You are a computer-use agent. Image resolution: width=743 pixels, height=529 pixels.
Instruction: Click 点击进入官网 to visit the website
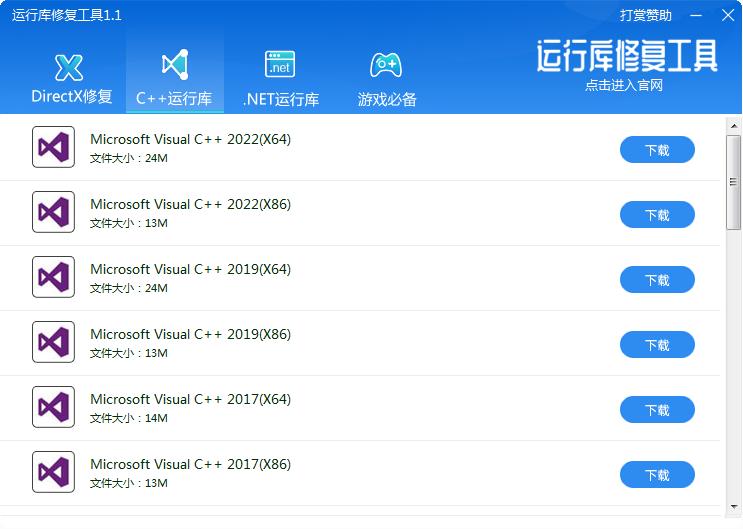[624, 85]
